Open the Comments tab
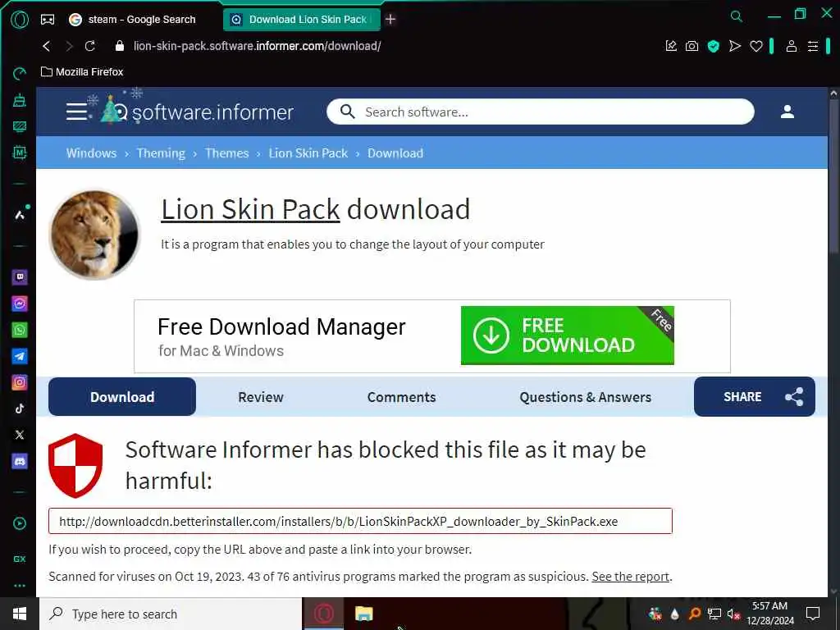 pyautogui.click(x=401, y=397)
